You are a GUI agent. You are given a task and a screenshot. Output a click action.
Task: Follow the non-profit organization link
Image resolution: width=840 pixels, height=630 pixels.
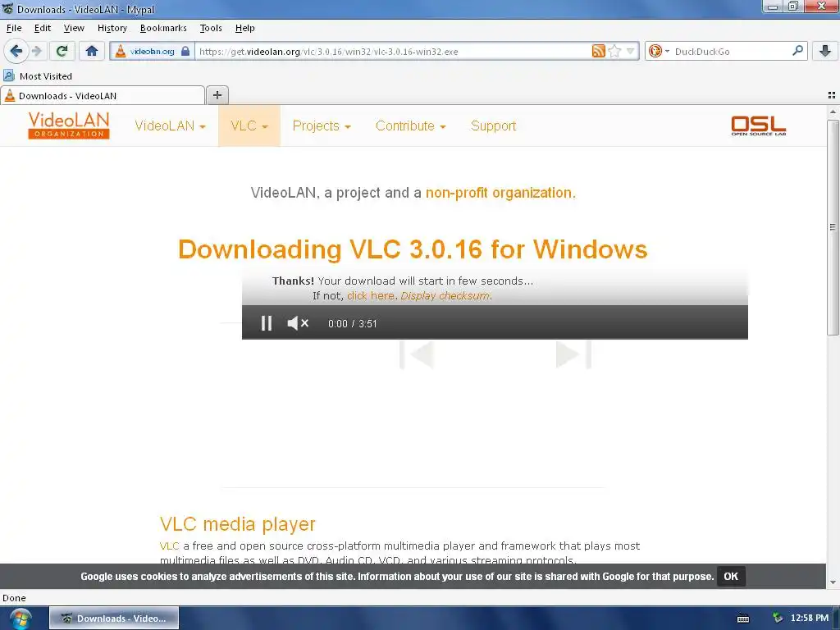[x=500, y=192]
